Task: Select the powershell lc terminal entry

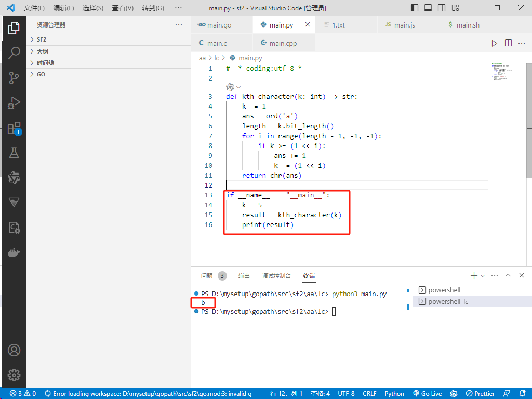Action: 472,301
